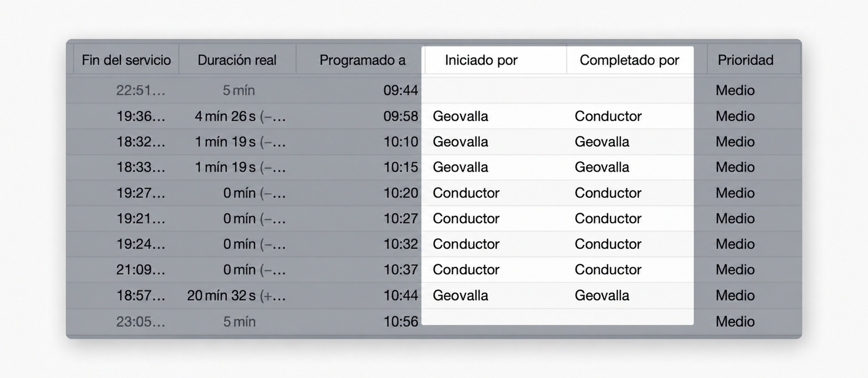Screen dimensions: 868x378
Task: Click 1 mín 19 s in the 10:15 row
Action: pos(240,167)
